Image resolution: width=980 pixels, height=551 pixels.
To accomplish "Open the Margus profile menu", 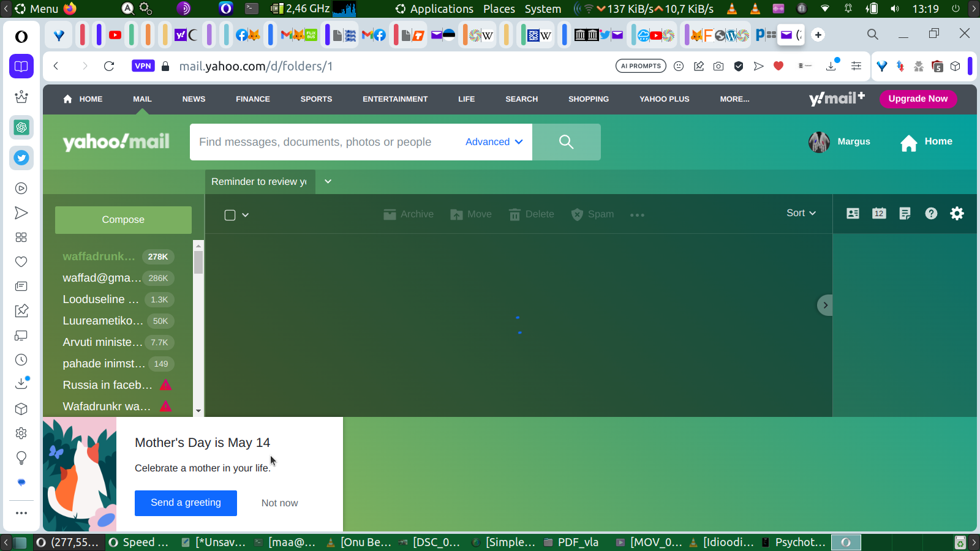I will (839, 142).
